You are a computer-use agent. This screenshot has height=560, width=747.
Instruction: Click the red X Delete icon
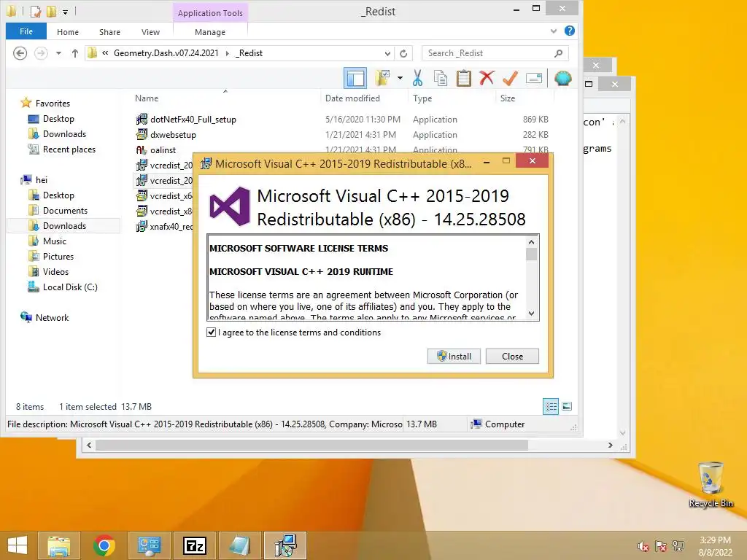[487, 78]
